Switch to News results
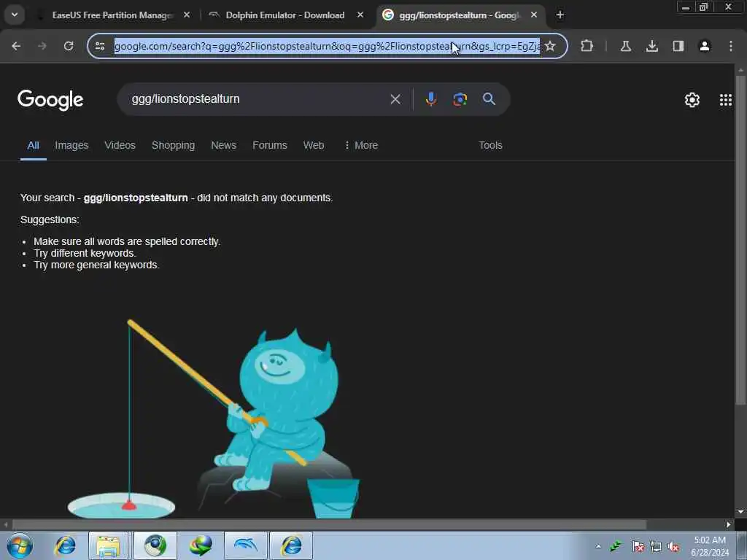Image resolution: width=747 pixels, height=560 pixels. [223, 145]
